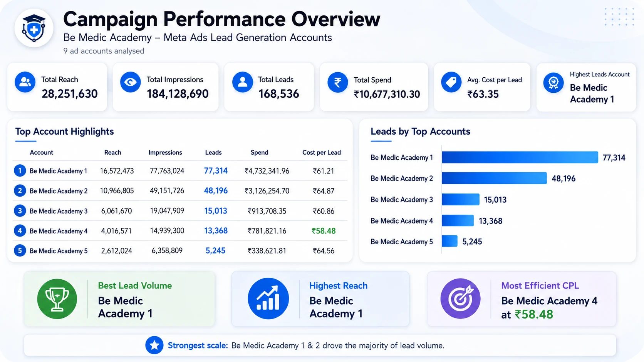This screenshot has width=644, height=362.
Task: Click the spend cell ₹4,732,341.96
Action: coord(267,171)
